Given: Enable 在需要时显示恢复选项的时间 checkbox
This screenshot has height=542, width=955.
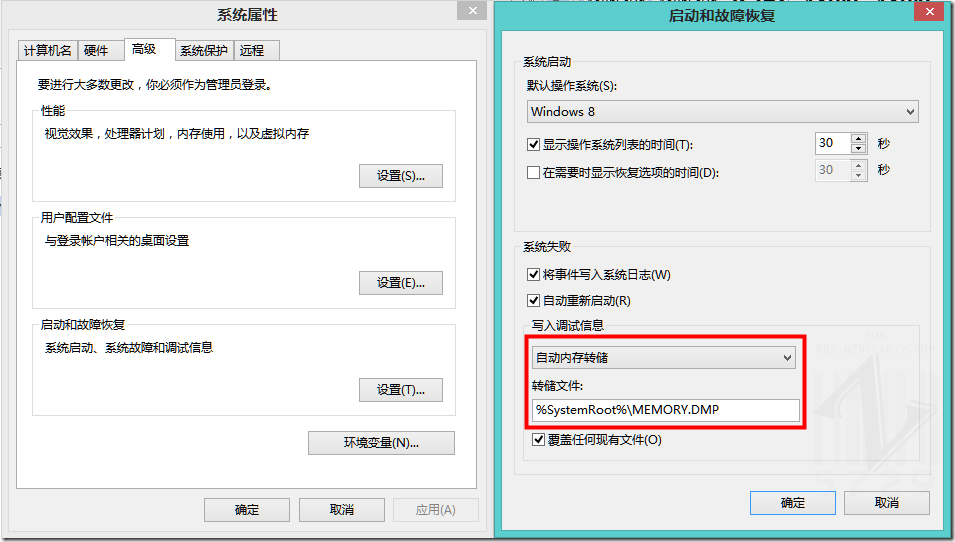Looking at the screenshot, I should click(534, 172).
